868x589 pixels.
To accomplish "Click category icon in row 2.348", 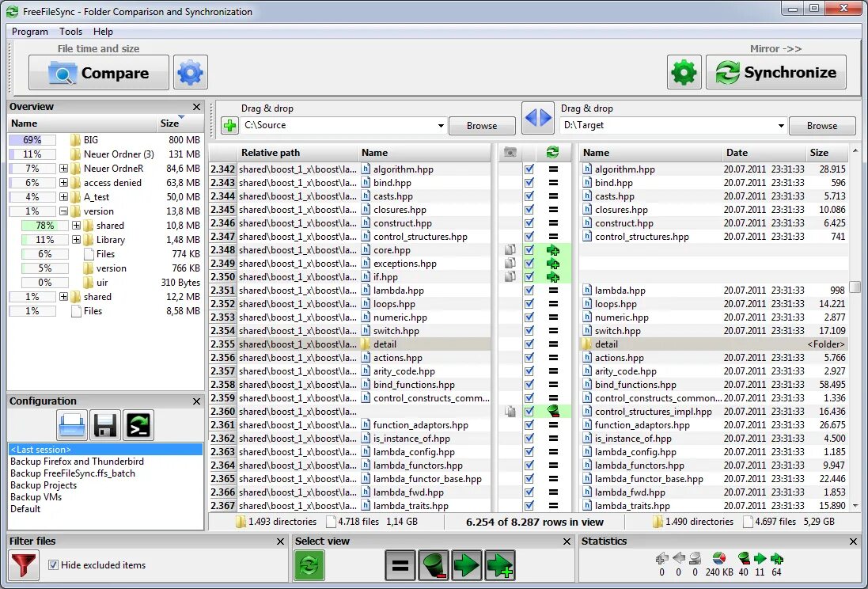I will 510,250.
